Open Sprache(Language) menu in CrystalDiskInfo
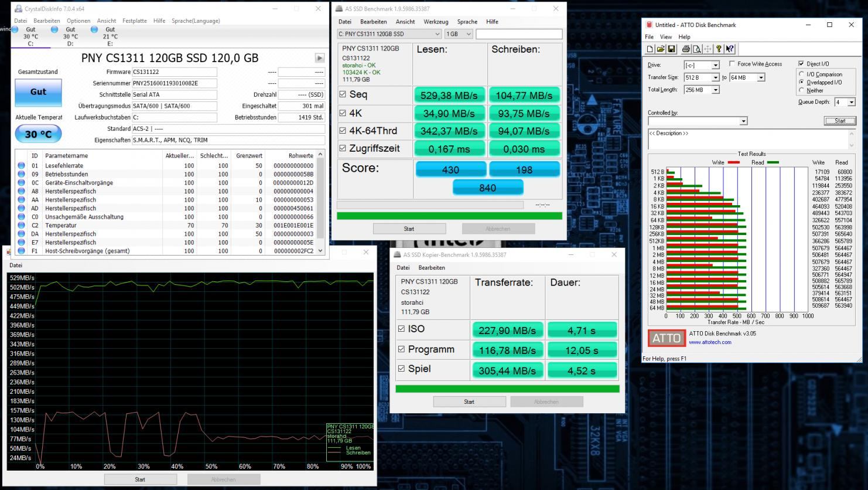This screenshot has width=868, height=490. [196, 21]
